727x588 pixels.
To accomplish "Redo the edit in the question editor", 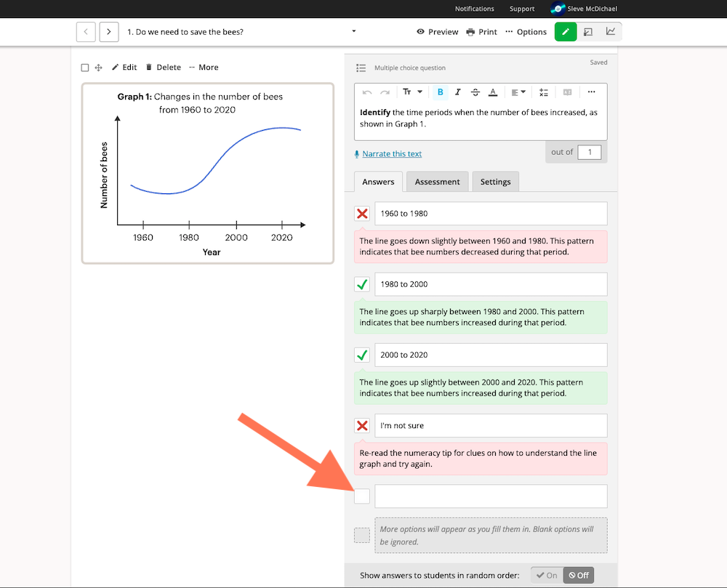I will (x=385, y=92).
